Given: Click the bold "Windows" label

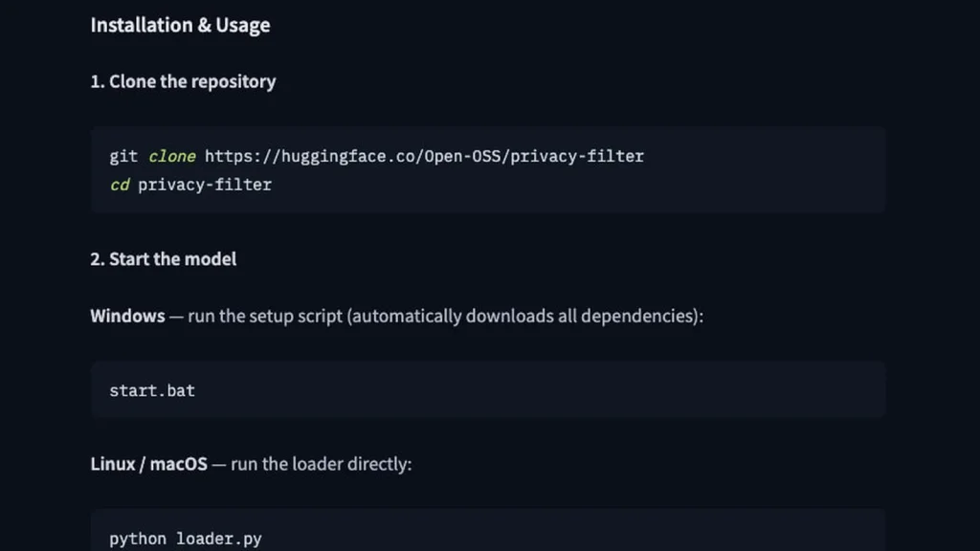Looking at the screenshot, I should click(127, 316).
